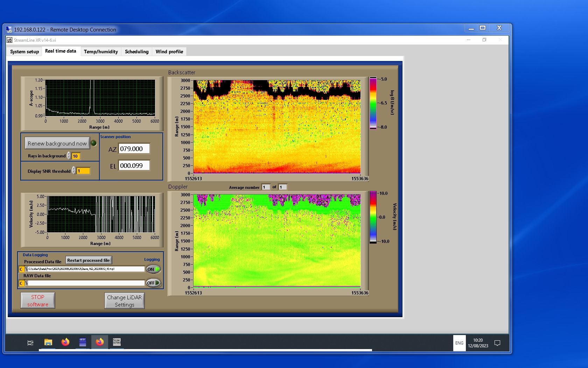The image size is (588, 368).
Task: Click the yellow C drive button for processed file
Action: coord(21,269)
